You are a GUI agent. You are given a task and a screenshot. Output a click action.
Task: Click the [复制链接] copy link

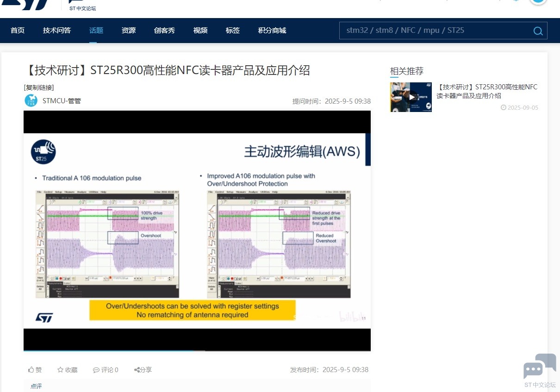39,87
